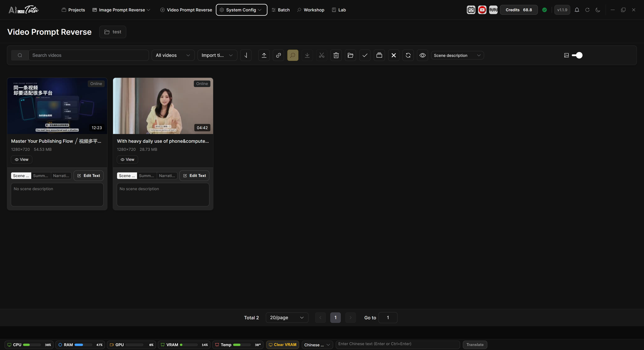This screenshot has height=350, width=644.
Task: Click the image icon beside the switch
Action: pos(566,55)
